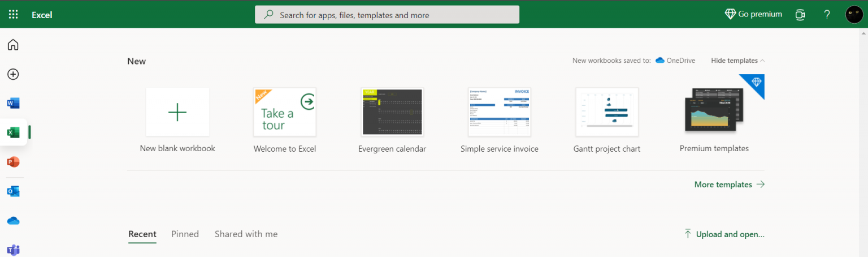Go to the Home icon in sidebar
The image size is (868, 257).
click(13, 45)
